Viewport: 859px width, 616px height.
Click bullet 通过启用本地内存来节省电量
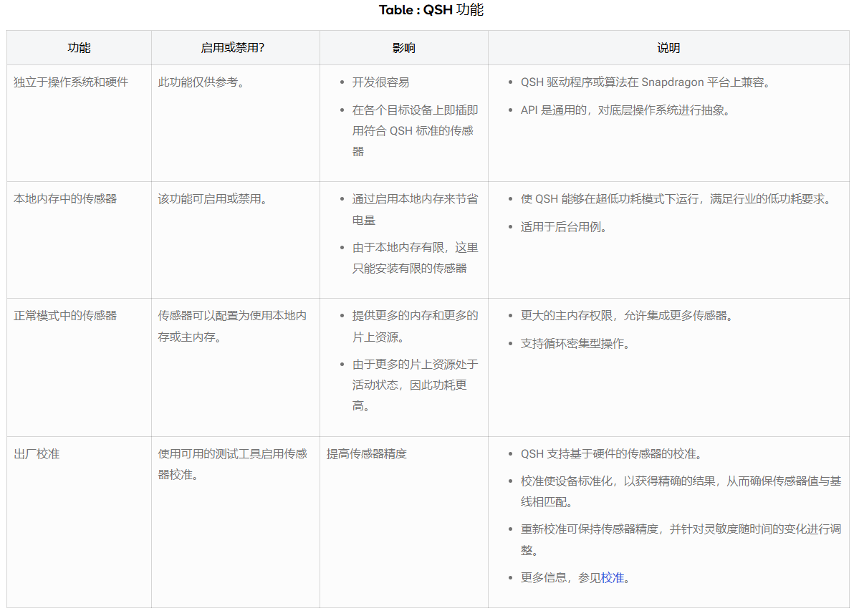pos(416,209)
